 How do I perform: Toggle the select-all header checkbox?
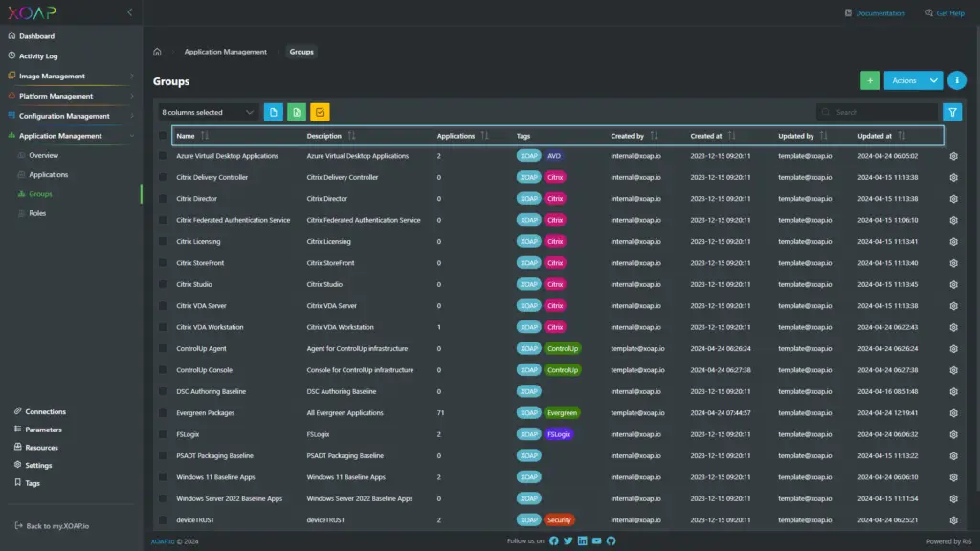click(x=163, y=136)
